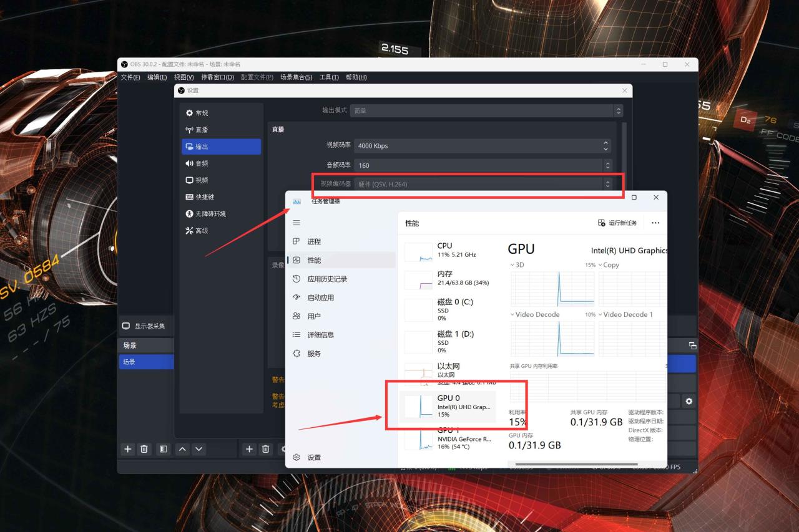Expand the Copy graph dropdown in GPU view
This screenshot has width=799, height=532.
[x=609, y=265]
